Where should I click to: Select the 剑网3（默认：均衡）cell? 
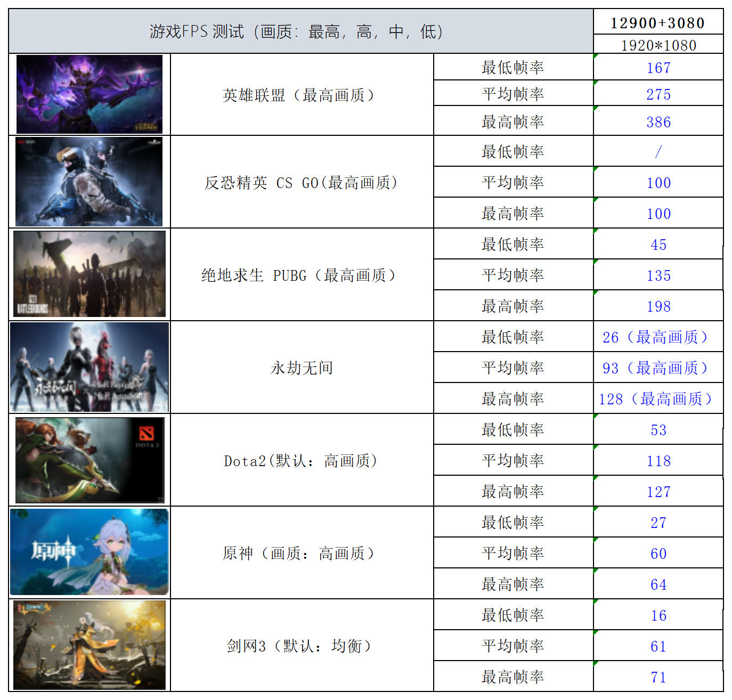click(302, 646)
